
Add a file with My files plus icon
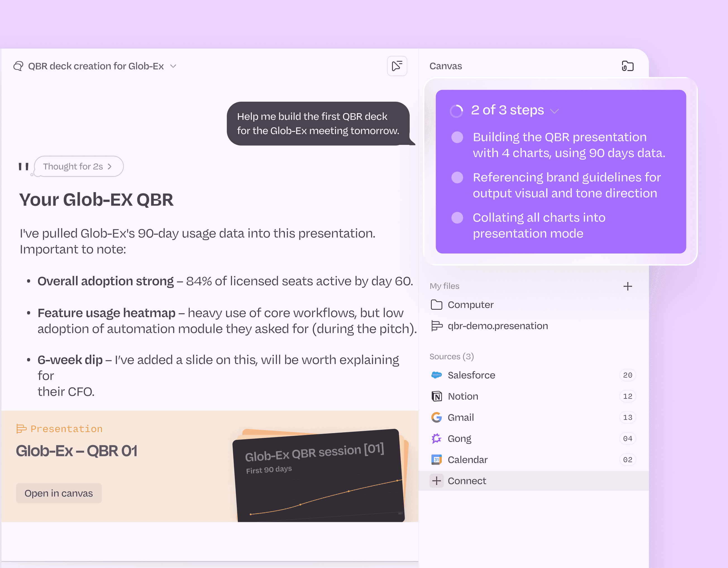628,286
